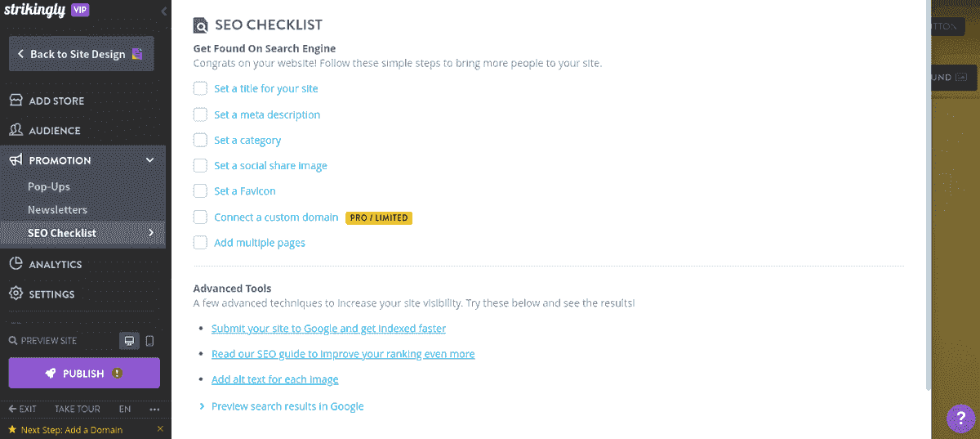Open Audience via the people icon
The height and width of the screenshot is (439, 980).
(x=16, y=130)
